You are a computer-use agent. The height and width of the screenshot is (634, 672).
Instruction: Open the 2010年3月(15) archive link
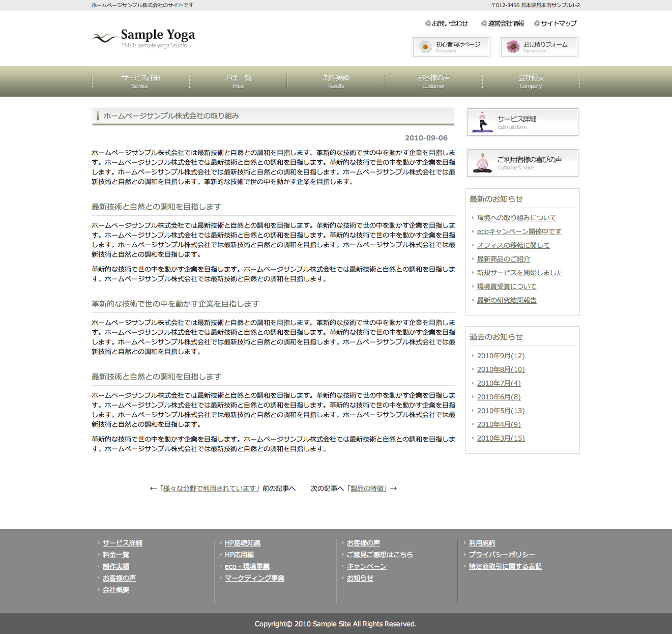tap(501, 438)
